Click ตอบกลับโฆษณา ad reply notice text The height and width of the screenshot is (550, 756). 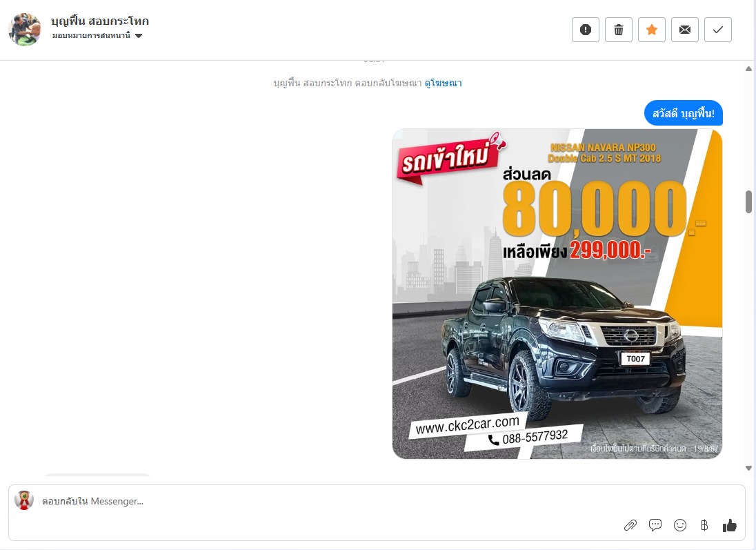pos(388,83)
